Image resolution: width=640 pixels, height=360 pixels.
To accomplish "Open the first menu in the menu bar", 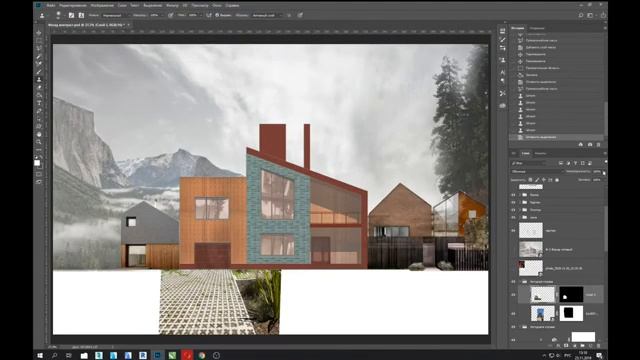I will click(x=51, y=5).
